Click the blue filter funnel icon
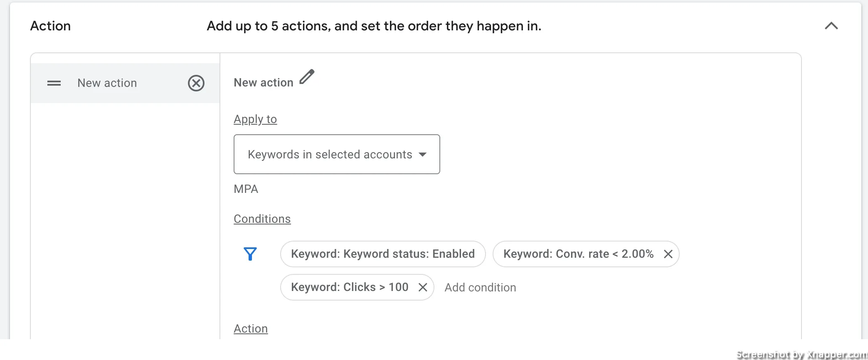Viewport: 868px width, 360px height. pyautogui.click(x=250, y=254)
